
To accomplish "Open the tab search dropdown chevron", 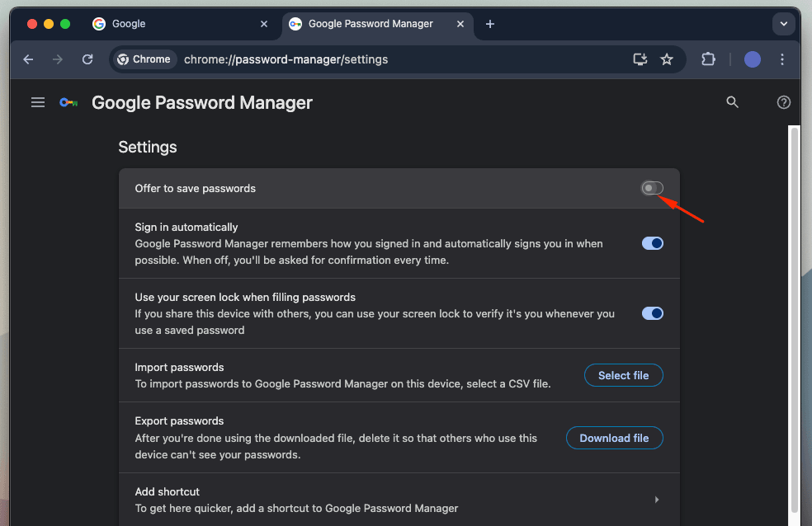I will (783, 24).
